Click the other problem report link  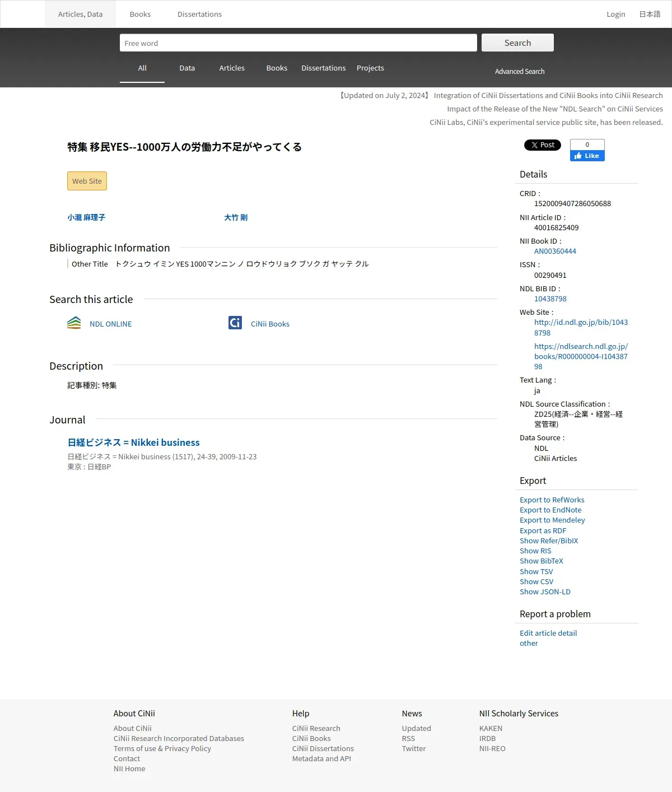[529, 644]
